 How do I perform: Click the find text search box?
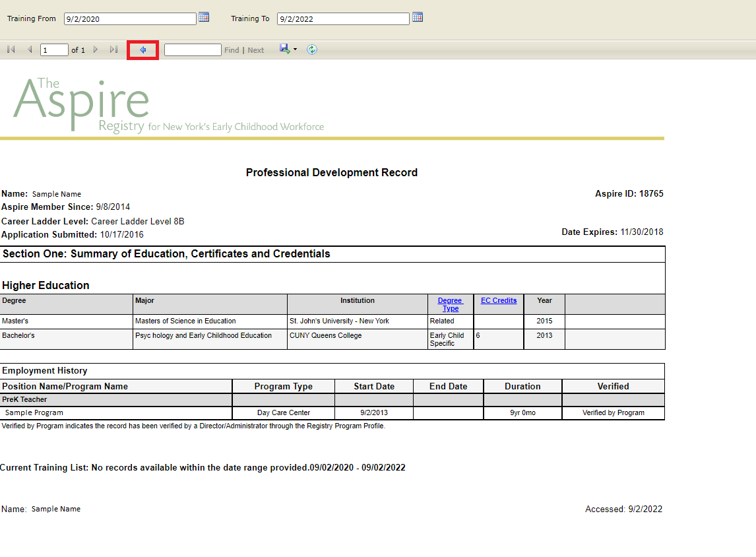tap(193, 50)
